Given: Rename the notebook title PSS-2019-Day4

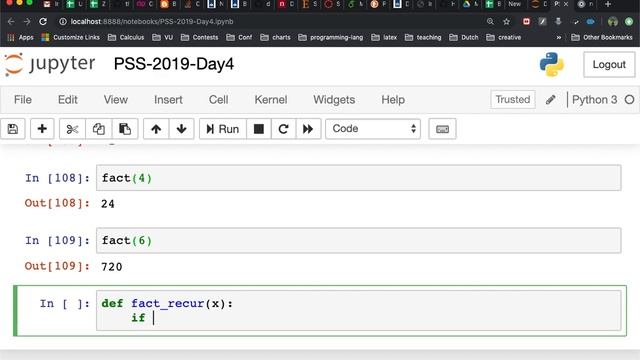Looking at the screenshot, I should pyautogui.click(x=174, y=64).
